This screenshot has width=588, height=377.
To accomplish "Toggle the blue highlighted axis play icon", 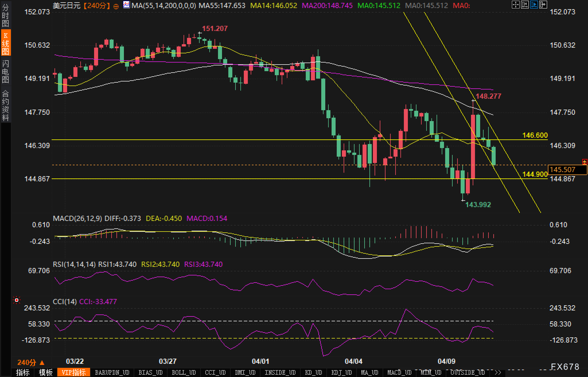I will coord(534,5).
